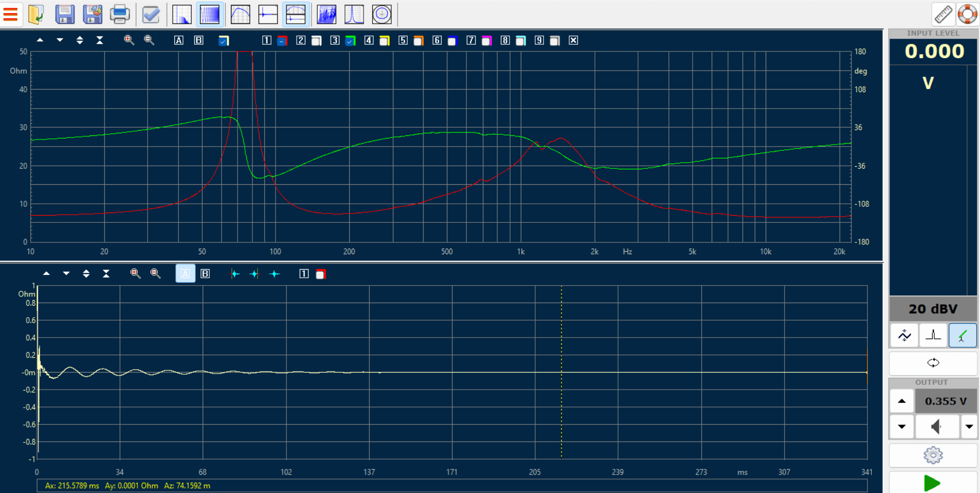This screenshot has width=980, height=493.
Task: Expand upper graph vertical range
Action: 80,40
